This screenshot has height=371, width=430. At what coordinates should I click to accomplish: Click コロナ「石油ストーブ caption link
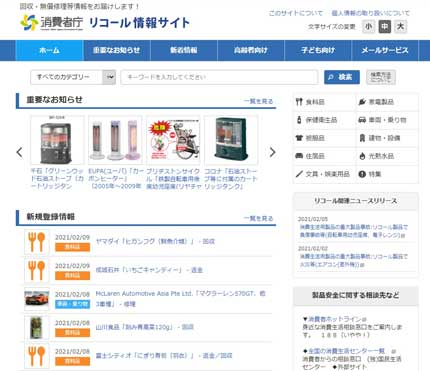(x=231, y=179)
